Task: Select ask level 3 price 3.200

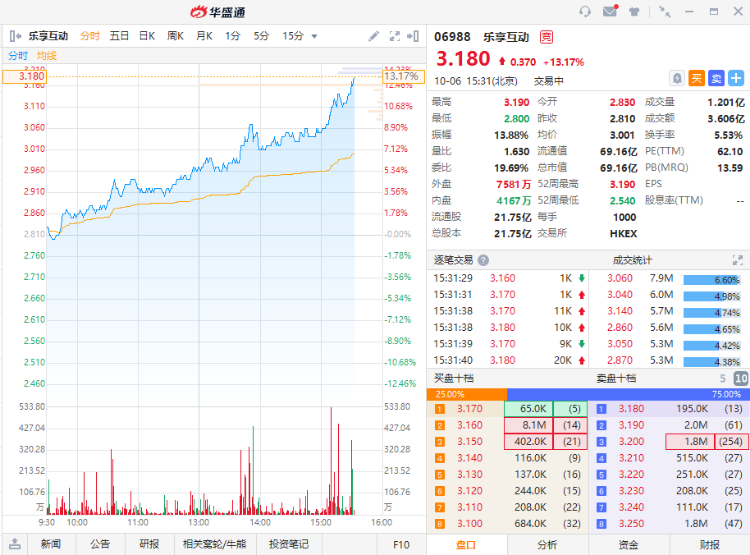Action: click(631, 442)
